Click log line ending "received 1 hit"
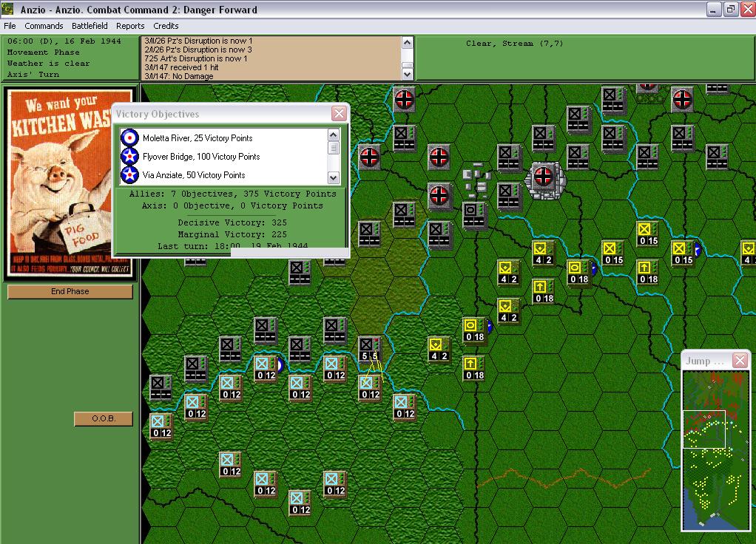This screenshot has height=544, width=756. click(x=181, y=67)
